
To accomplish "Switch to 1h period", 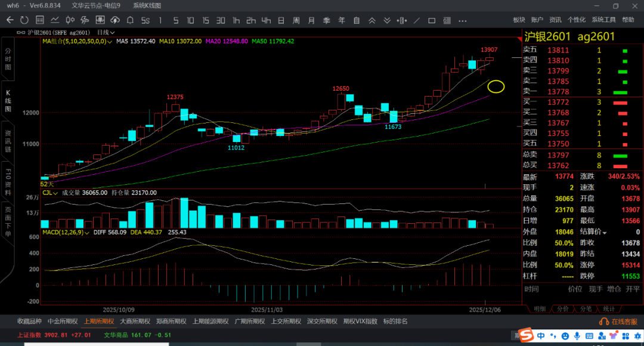I will (236, 20).
